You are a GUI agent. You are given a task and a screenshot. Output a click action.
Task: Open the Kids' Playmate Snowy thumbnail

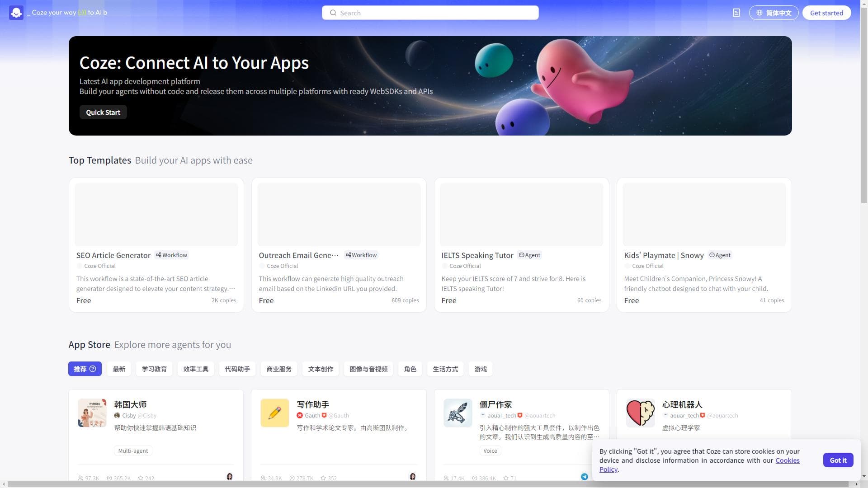[704, 215]
